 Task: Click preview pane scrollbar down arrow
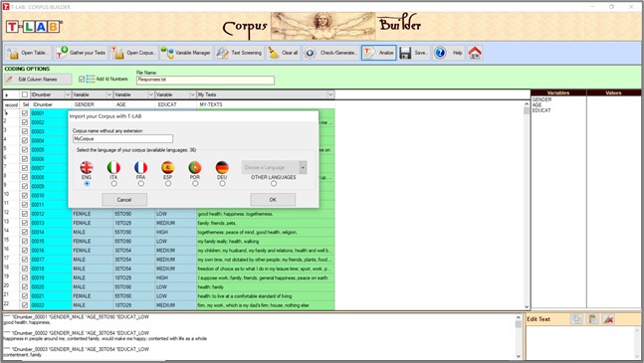[519, 356]
